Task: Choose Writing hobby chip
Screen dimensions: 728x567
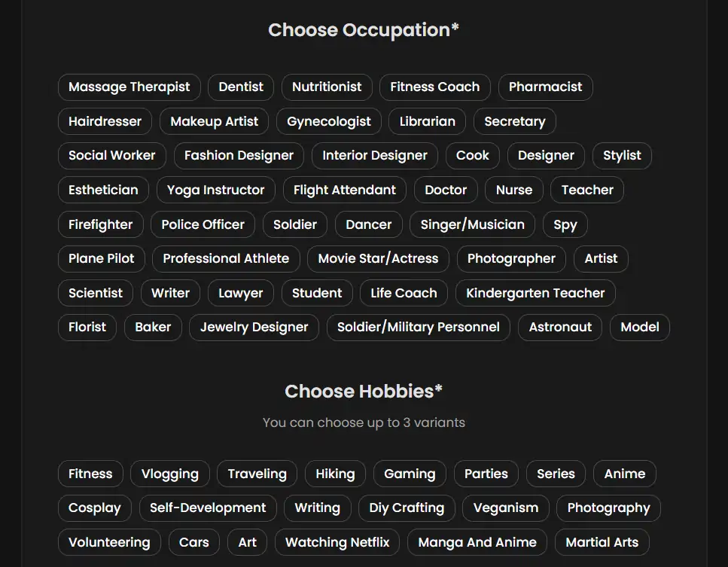Action: click(317, 508)
